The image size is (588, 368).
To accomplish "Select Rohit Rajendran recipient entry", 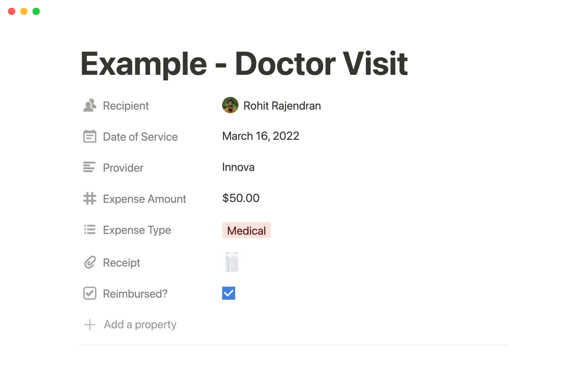I will tap(281, 105).
